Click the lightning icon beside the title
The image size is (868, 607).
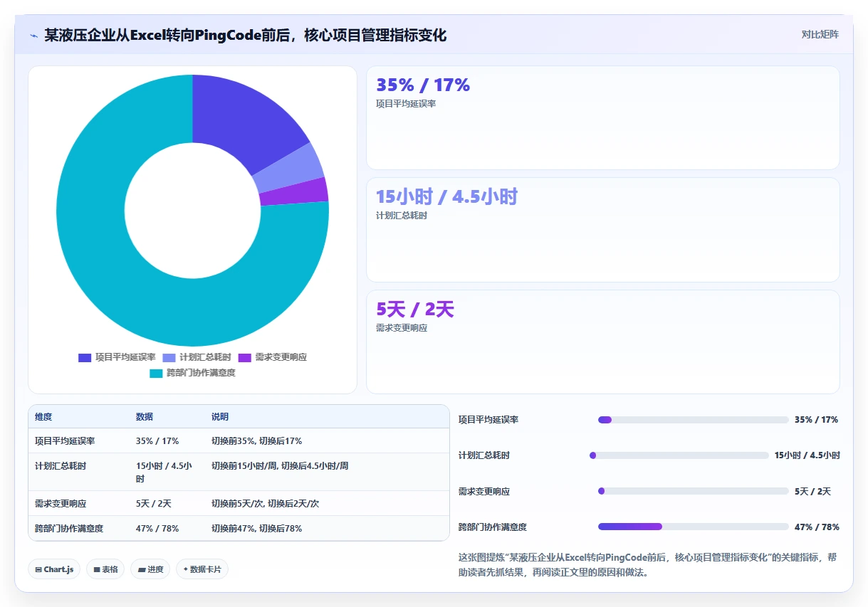33,36
